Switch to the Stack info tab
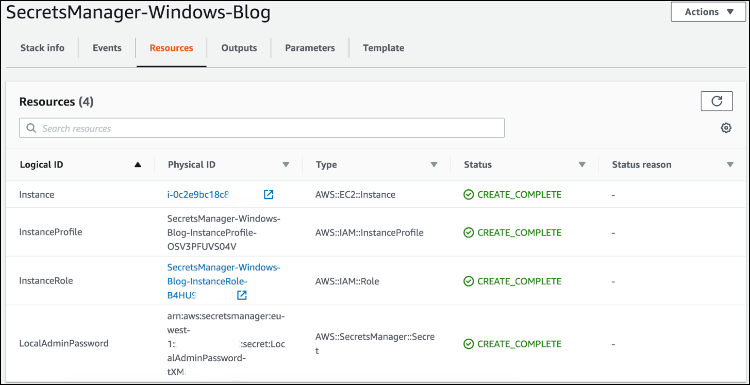750x385 pixels. [42, 48]
